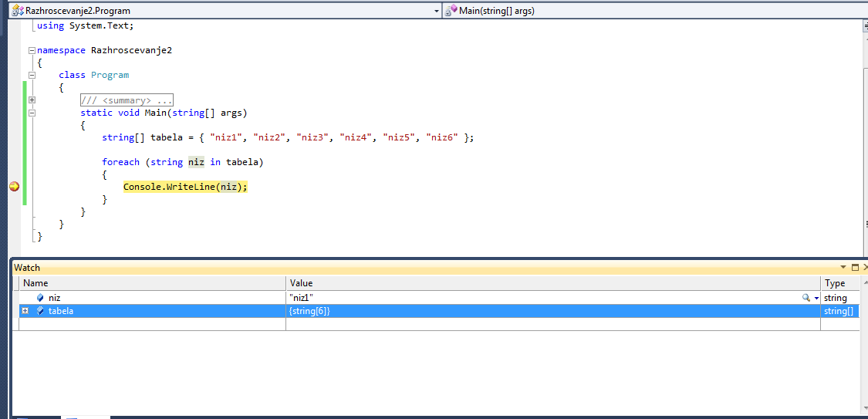Image resolution: width=868 pixels, height=419 pixels.
Task: Collapse the Main method block
Action: (32, 113)
